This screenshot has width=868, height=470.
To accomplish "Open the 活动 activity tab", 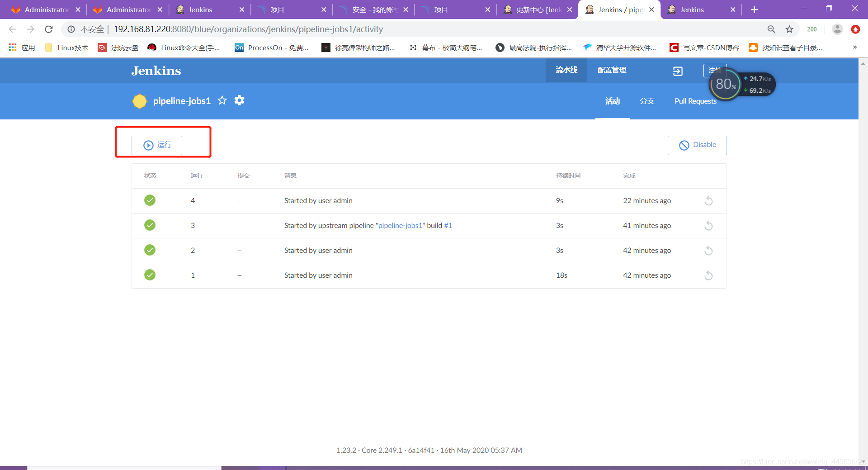I will [613, 101].
